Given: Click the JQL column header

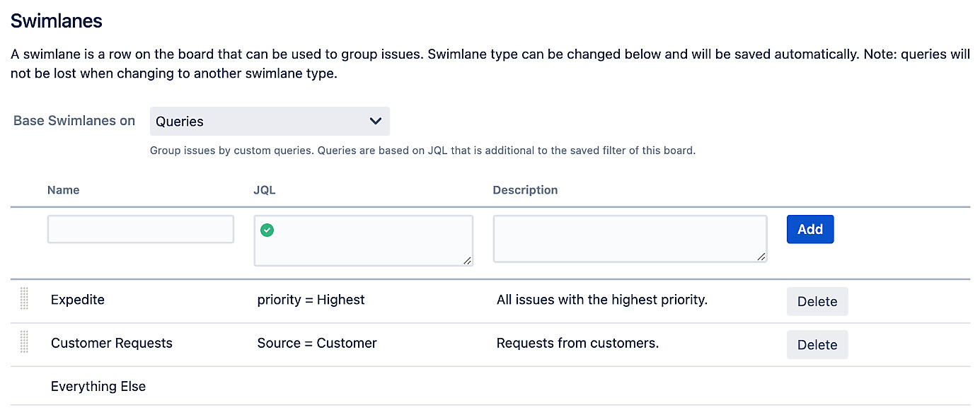Looking at the screenshot, I should pyautogui.click(x=264, y=189).
